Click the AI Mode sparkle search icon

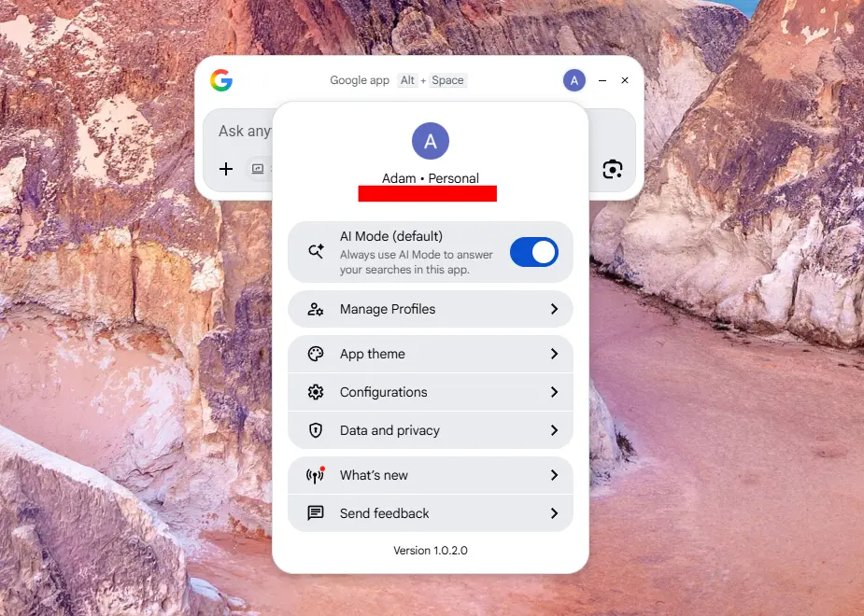tap(316, 251)
